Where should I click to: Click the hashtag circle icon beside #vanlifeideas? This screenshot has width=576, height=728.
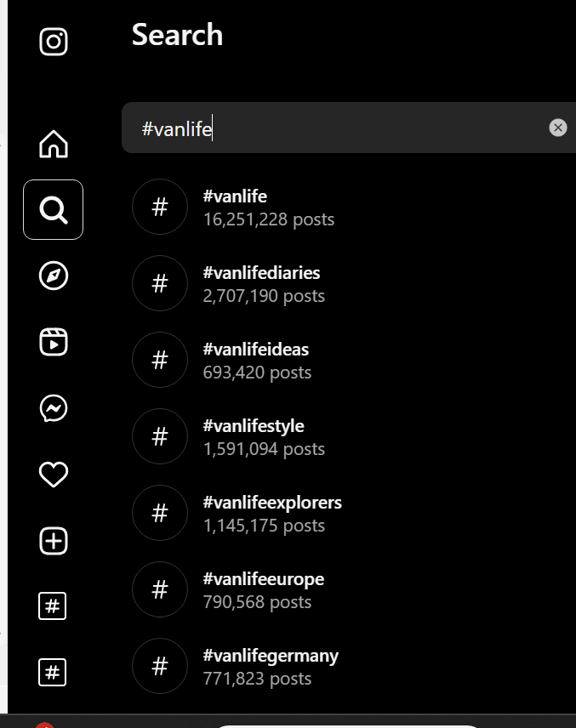[160, 360]
